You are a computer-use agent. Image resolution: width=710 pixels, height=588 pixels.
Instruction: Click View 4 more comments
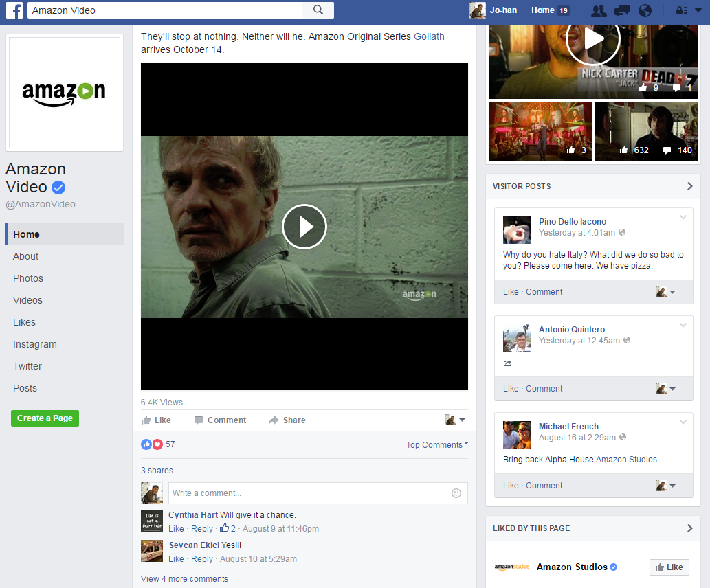coord(184,579)
